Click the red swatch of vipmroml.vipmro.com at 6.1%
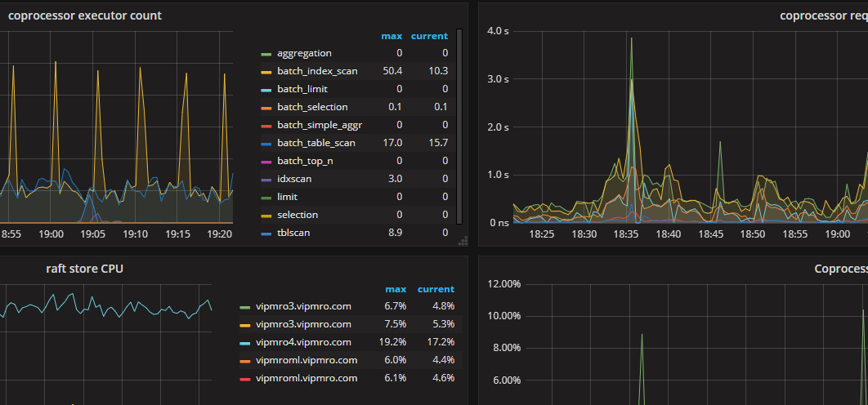This screenshot has height=405, width=868. (244, 379)
